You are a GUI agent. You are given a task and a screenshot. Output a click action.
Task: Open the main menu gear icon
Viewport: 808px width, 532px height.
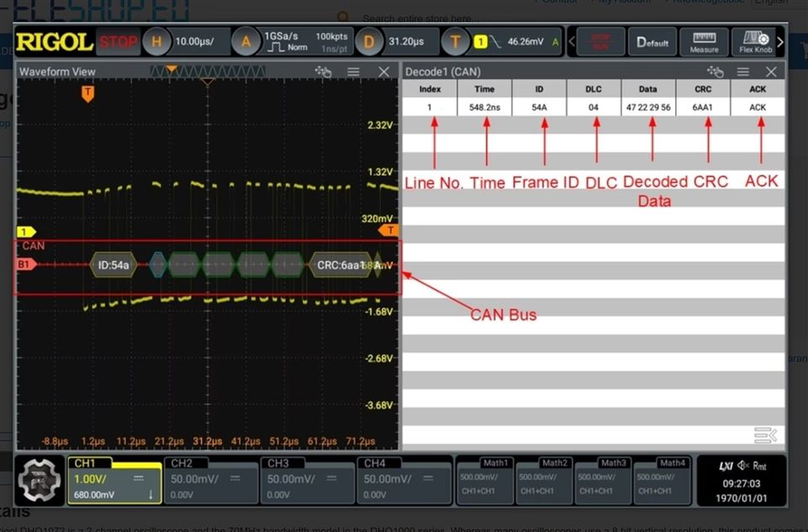coord(40,481)
